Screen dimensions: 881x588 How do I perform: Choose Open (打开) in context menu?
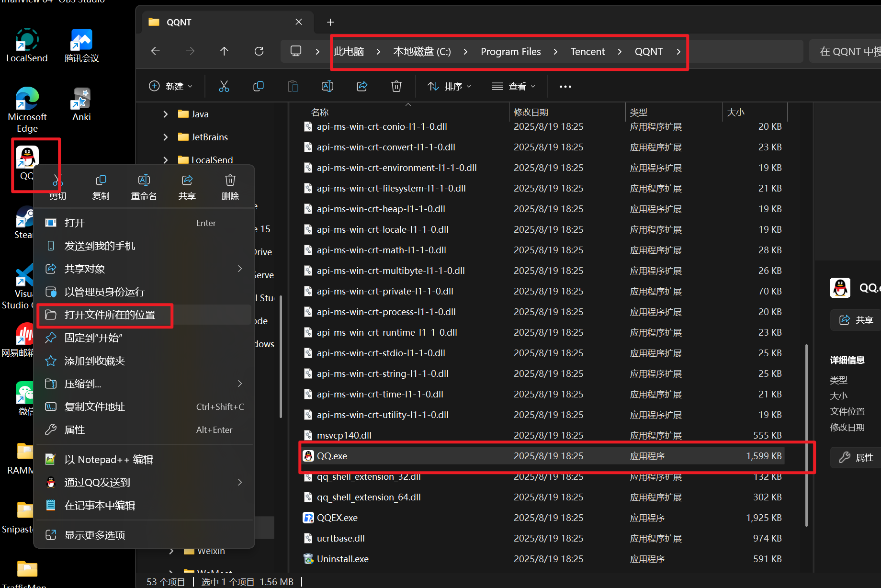click(144, 223)
